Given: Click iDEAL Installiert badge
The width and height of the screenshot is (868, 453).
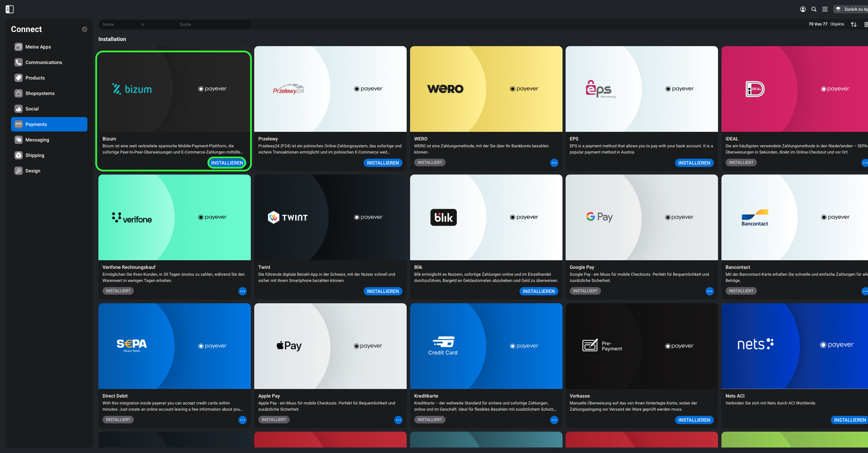Looking at the screenshot, I should coord(741,162).
